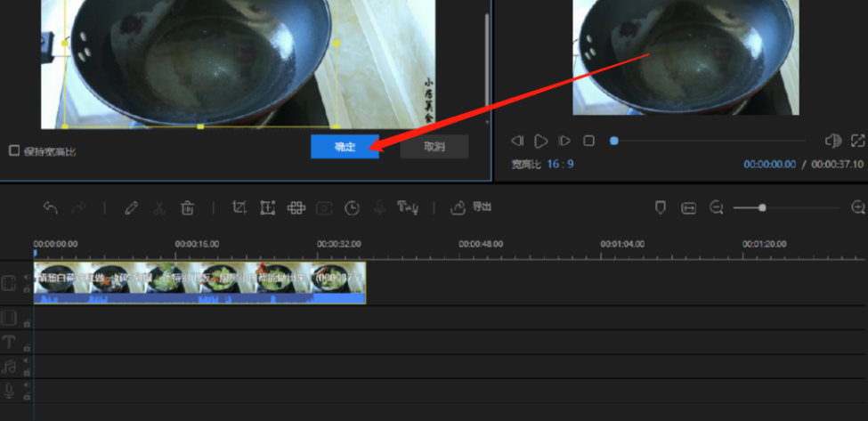The width and height of the screenshot is (868, 421).
Task: Mute the music track
Action: tap(26, 360)
